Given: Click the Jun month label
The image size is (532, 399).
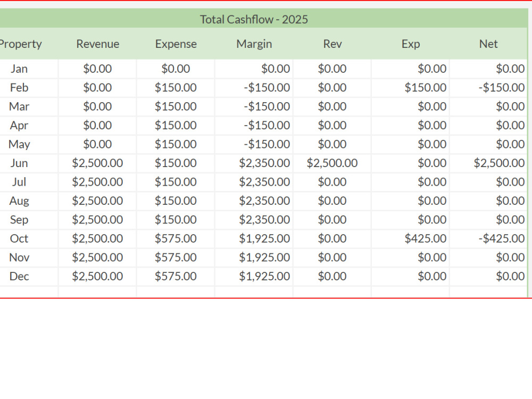Looking at the screenshot, I should tap(19, 163).
